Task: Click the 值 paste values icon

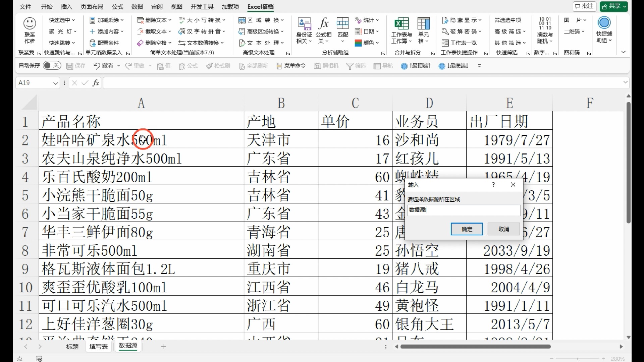Action: 160,66
